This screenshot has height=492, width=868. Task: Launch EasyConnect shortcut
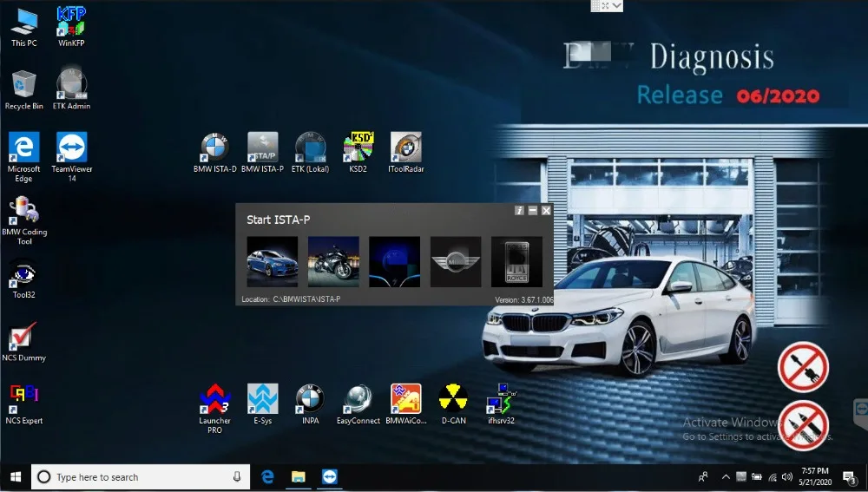(358, 404)
